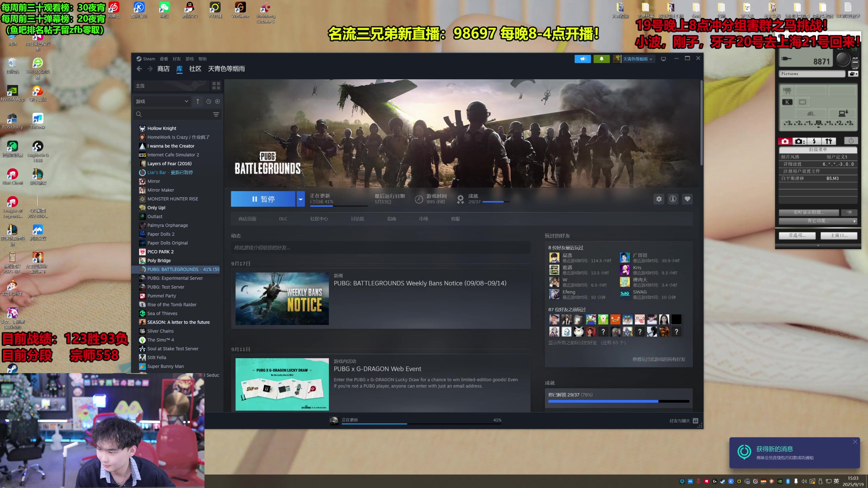This screenshot has width=868, height=488.
Task: Click 查看玩过此游戏的所有好友 link
Action: 659,359
